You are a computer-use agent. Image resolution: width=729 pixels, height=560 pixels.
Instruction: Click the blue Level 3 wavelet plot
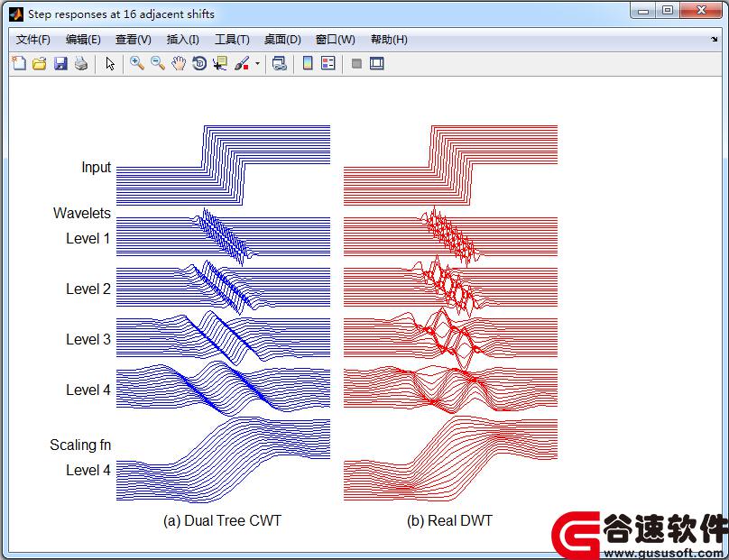coord(223,338)
